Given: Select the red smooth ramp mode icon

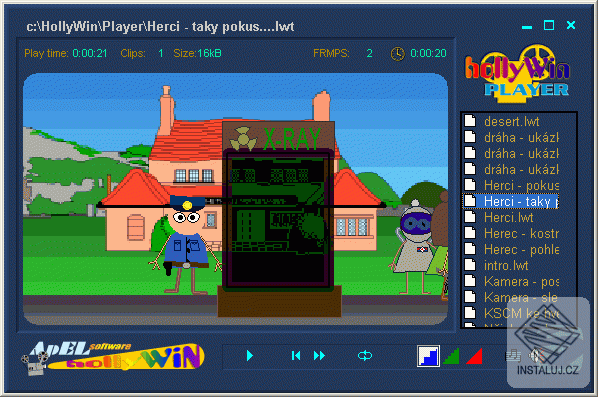Looking at the screenshot, I should coord(474,357).
